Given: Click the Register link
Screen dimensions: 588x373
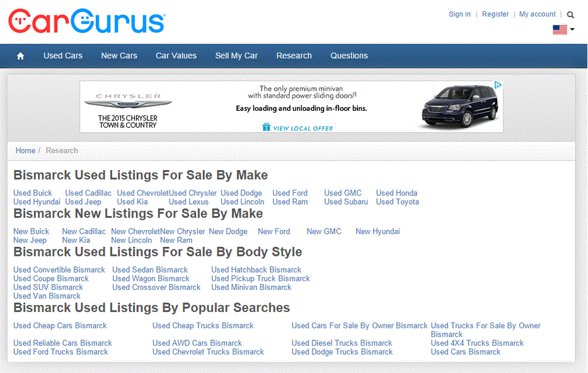Looking at the screenshot, I should [x=495, y=14].
